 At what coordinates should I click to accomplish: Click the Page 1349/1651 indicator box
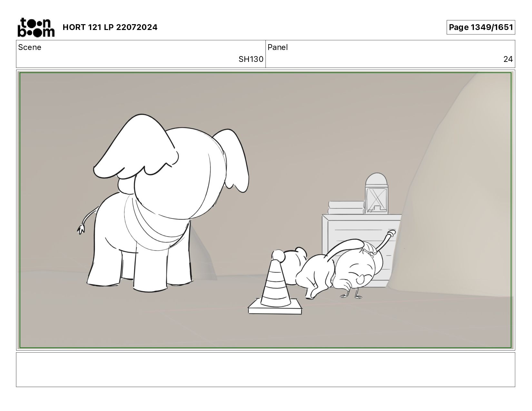pyautogui.click(x=481, y=27)
